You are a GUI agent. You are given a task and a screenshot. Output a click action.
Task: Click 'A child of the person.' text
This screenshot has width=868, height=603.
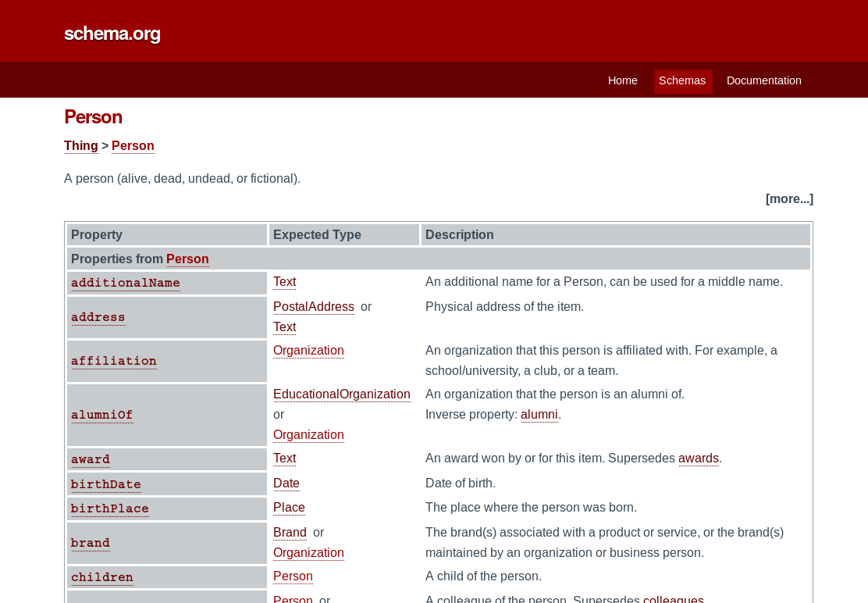click(x=483, y=576)
